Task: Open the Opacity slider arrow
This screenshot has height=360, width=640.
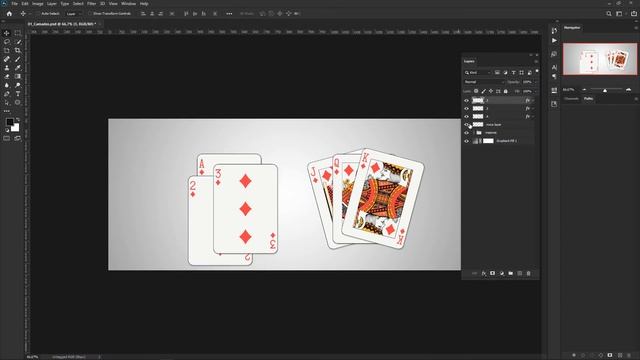Action: point(536,82)
